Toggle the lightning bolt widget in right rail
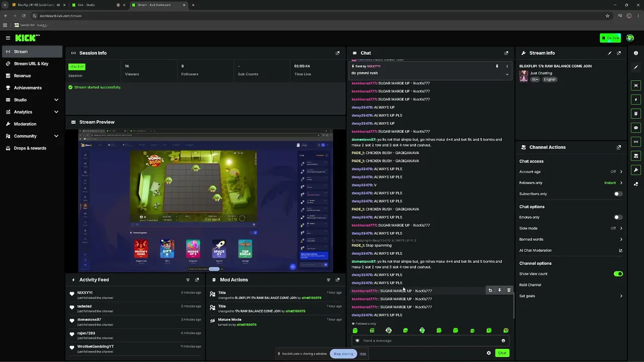This screenshot has height=362, width=644. pos(636,100)
